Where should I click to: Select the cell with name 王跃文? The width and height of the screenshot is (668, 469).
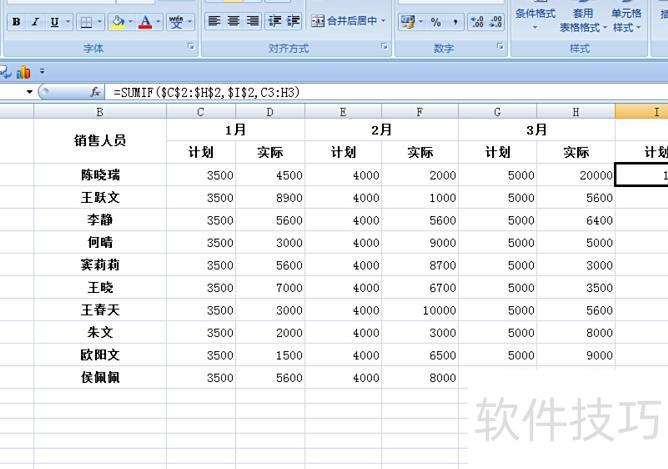tap(100, 197)
